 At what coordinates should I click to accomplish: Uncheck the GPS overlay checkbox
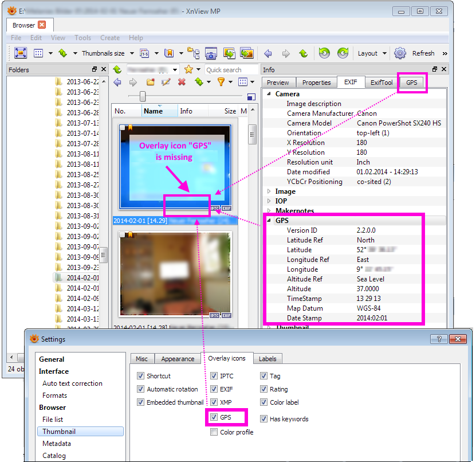214,417
